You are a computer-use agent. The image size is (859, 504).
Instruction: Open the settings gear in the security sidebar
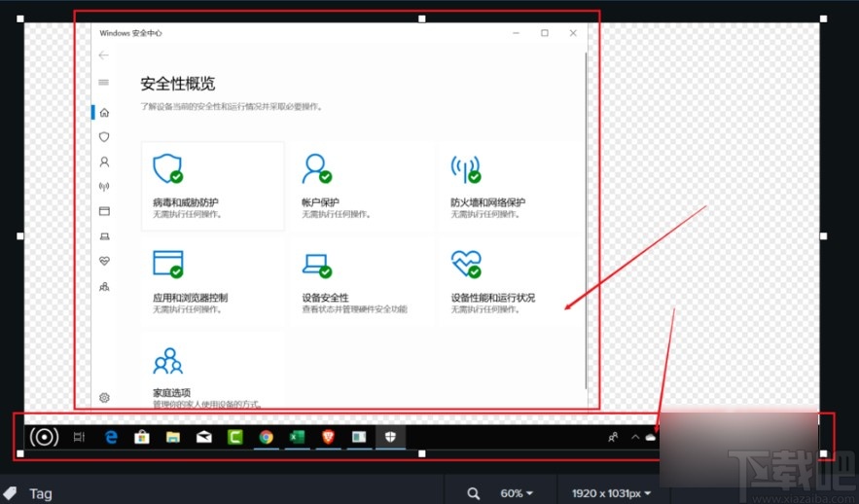tap(105, 398)
